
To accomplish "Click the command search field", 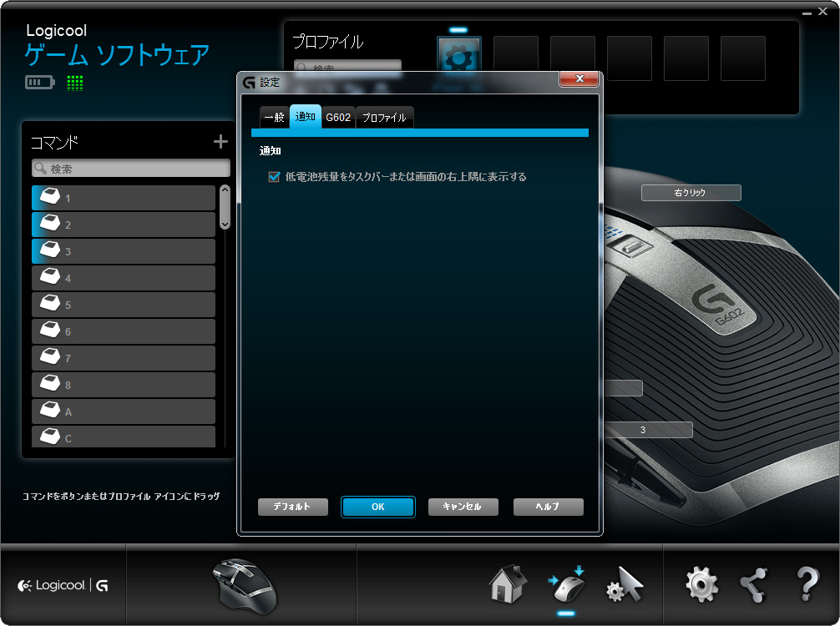I will point(131,169).
